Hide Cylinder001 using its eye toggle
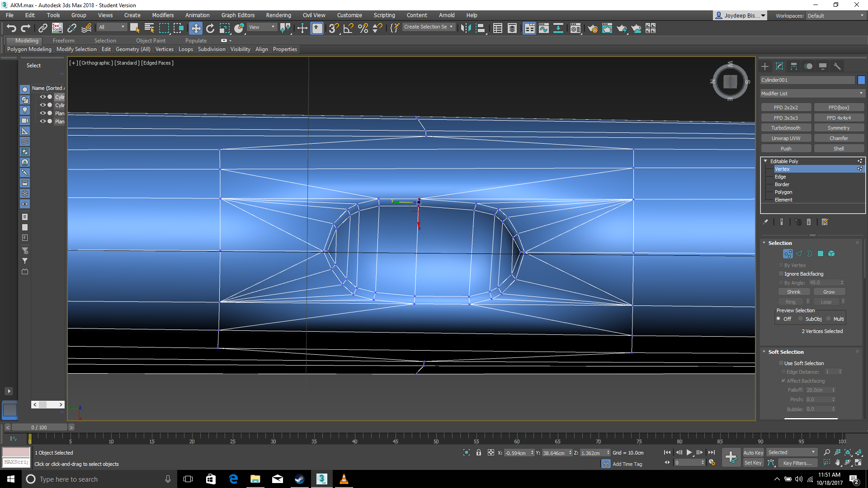 pyautogui.click(x=43, y=97)
